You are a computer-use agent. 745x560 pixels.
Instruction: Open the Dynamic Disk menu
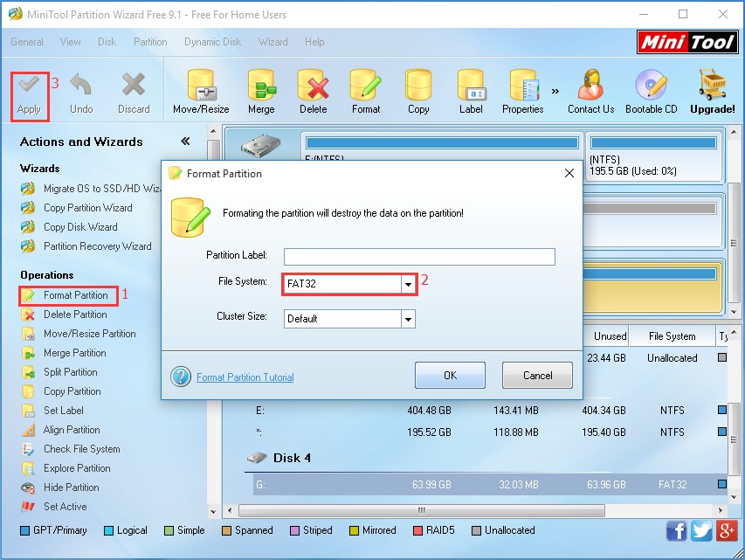(x=212, y=42)
